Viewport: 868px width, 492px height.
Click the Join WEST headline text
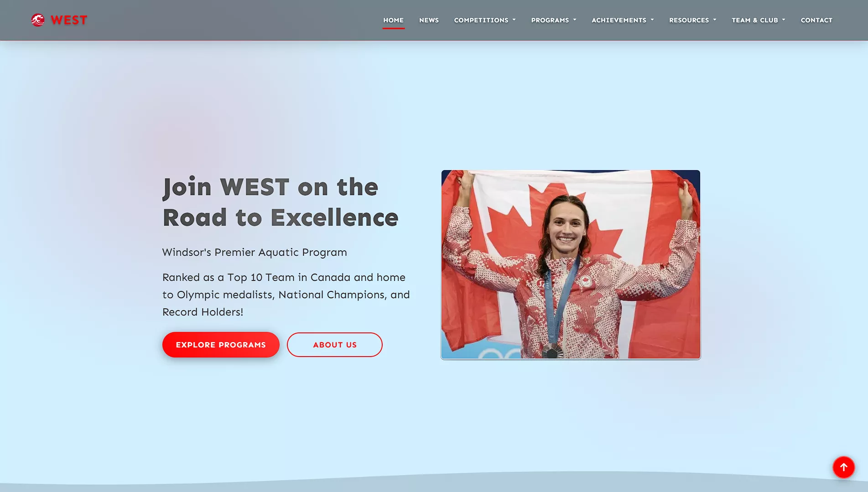[x=280, y=202]
